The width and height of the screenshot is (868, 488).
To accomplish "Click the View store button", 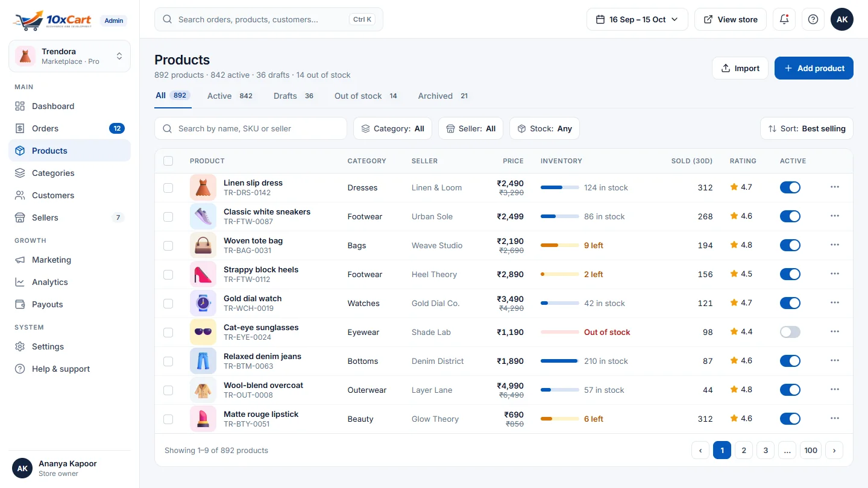I will point(731,19).
